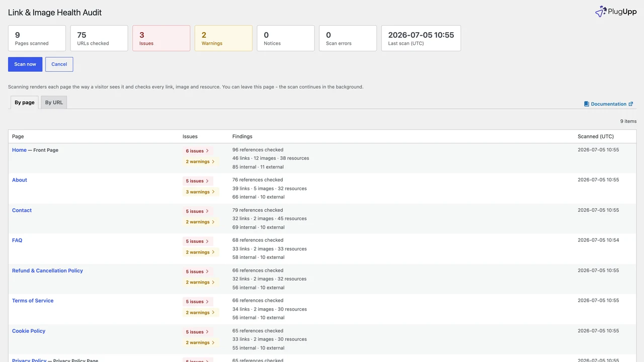
Task: Expand 5 issues for Cookie Policy
Action: point(198,332)
